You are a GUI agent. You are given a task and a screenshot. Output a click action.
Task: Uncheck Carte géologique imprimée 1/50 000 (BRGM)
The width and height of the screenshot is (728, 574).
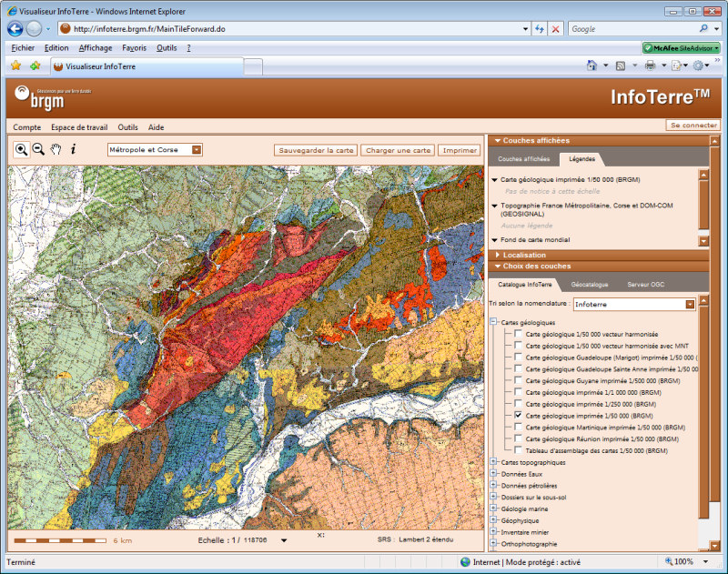coord(518,416)
